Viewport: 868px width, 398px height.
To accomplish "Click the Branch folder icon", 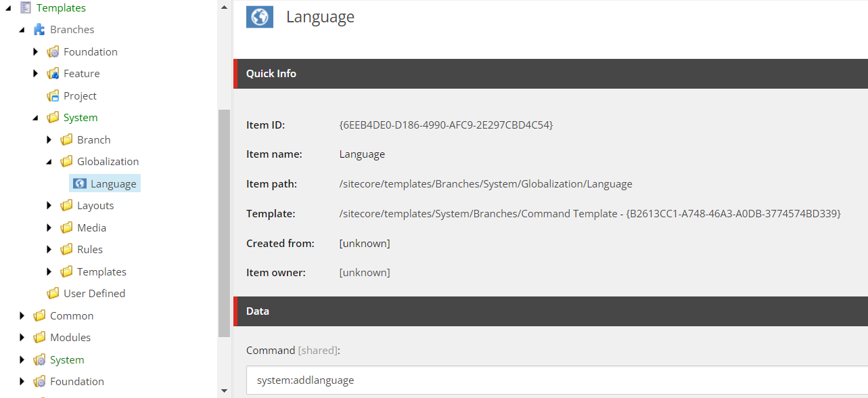I will [x=66, y=140].
